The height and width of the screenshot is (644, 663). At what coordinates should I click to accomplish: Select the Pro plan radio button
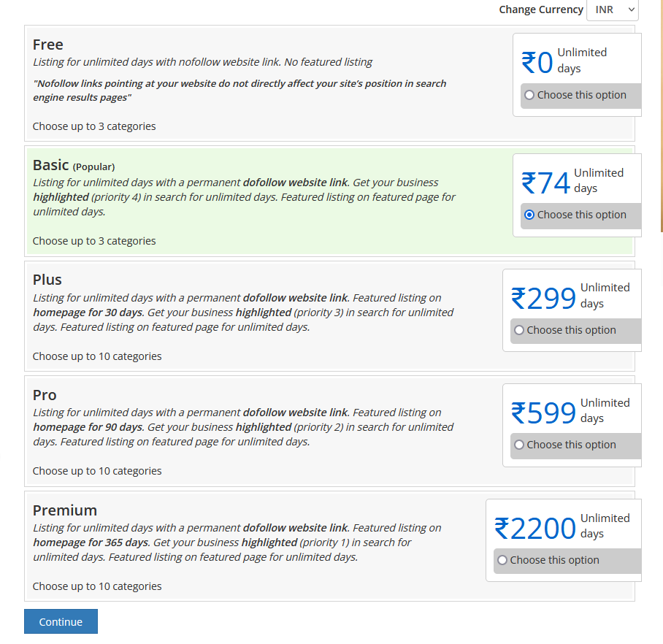pyautogui.click(x=519, y=445)
